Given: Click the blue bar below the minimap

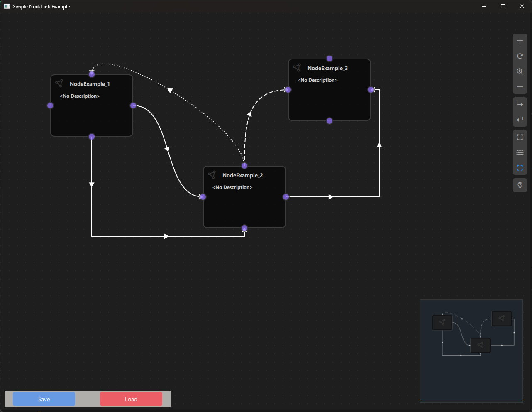Looking at the screenshot, I should [x=471, y=398].
